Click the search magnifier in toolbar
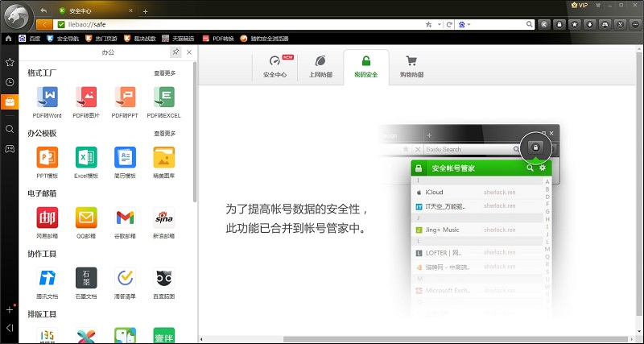644x344 pixels. click(530, 25)
